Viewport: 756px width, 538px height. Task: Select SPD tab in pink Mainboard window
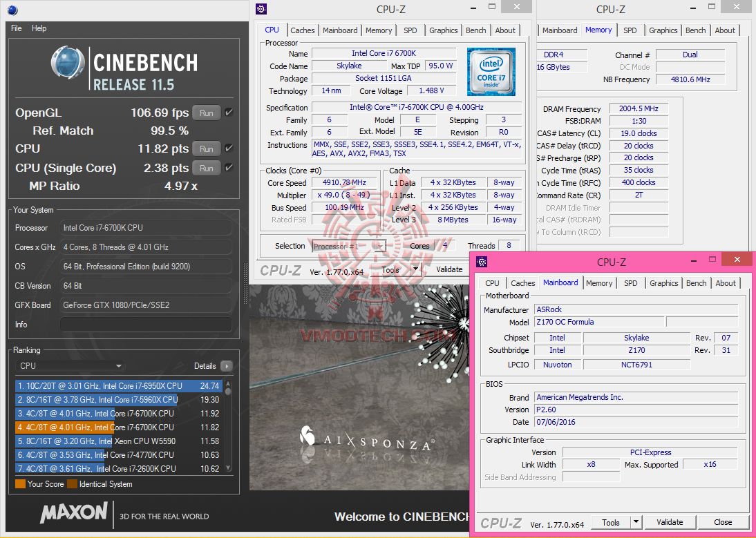(631, 283)
